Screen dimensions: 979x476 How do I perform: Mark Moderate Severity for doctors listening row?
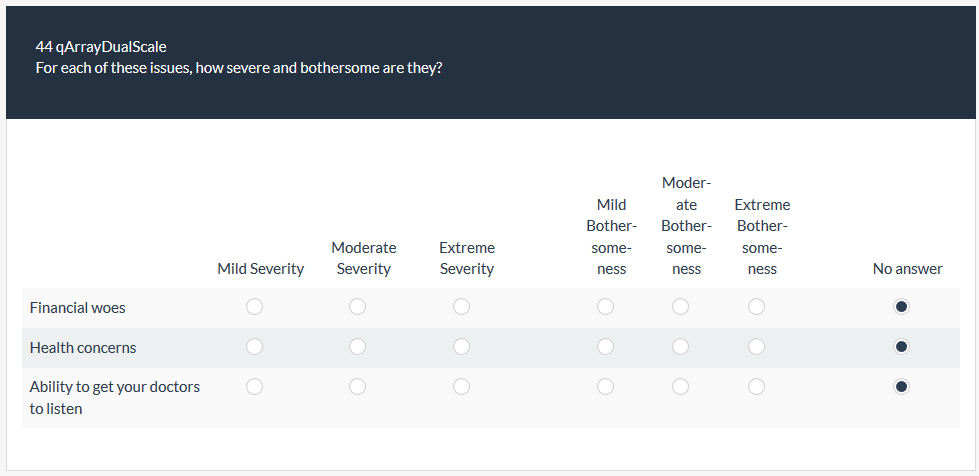[x=358, y=386]
